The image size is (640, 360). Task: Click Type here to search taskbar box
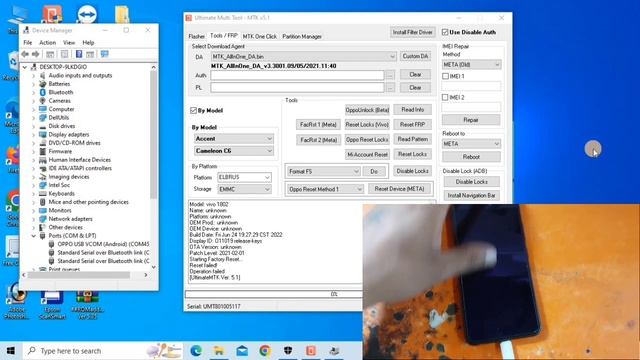(103, 351)
